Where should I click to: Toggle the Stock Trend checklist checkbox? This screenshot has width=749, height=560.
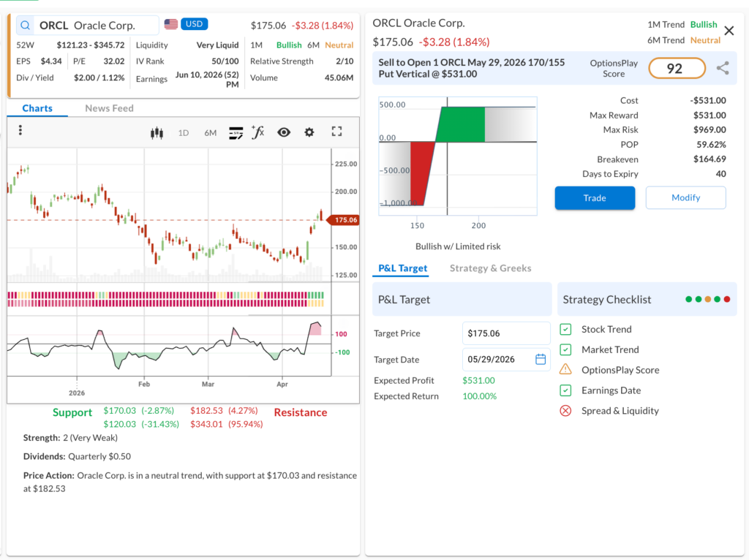[x=565, y=330]
